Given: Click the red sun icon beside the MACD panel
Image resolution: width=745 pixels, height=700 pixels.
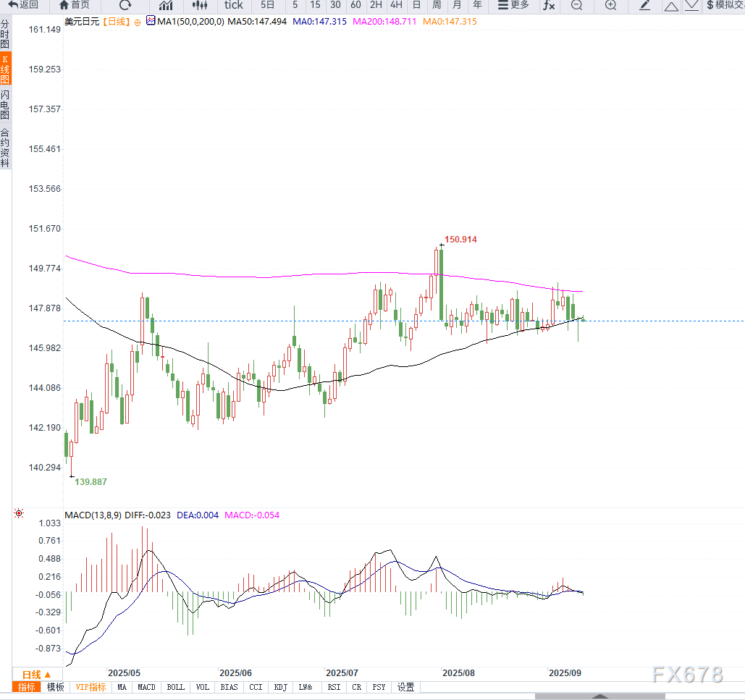Looking at the screenshot, I should (19, 513).
